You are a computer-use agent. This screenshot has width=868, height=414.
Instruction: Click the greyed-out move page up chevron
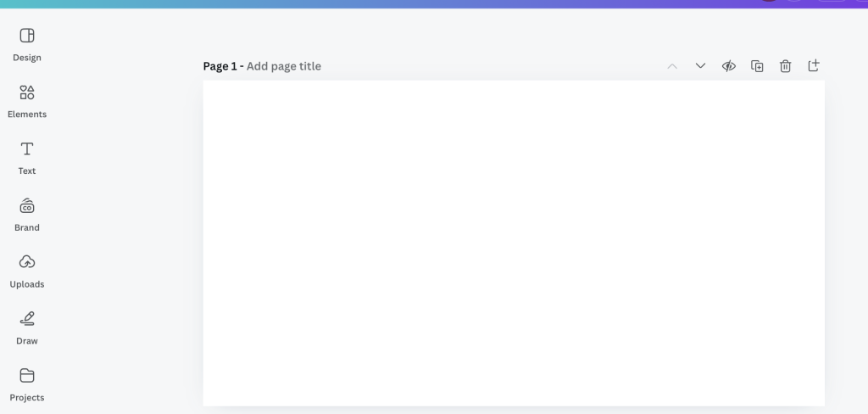pyautogui.click(x=672, y=66)
